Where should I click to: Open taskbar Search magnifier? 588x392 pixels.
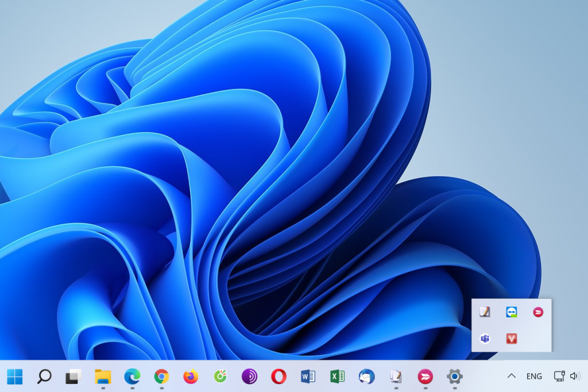(x=44, y=376)
